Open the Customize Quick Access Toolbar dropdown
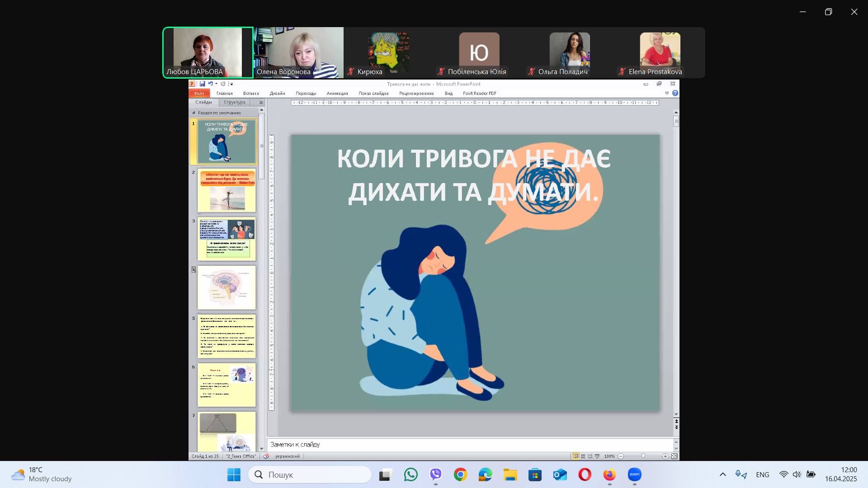Image resolution: width=868 pixels, height=488 pixels. pyautogui.click(x=231, y=84)
